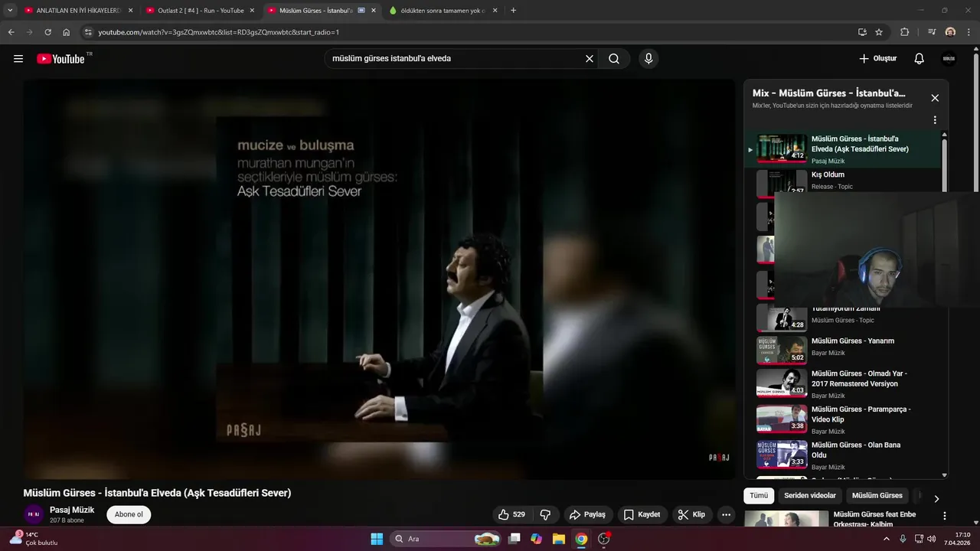Screen dimensions: 980x551
Task: Switch to the ANLATILAN EN İYİ HİKAYELER tab
Action: pyautogui.click(x=79, y=11)
